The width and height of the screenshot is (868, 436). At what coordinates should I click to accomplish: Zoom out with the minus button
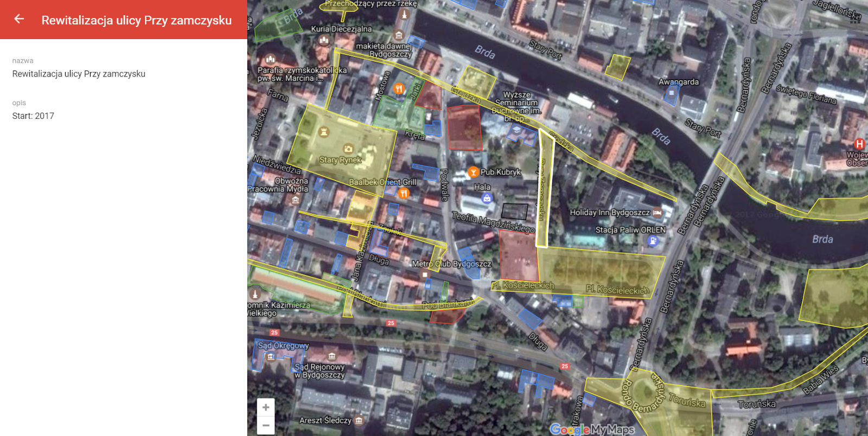coord(266,426)
